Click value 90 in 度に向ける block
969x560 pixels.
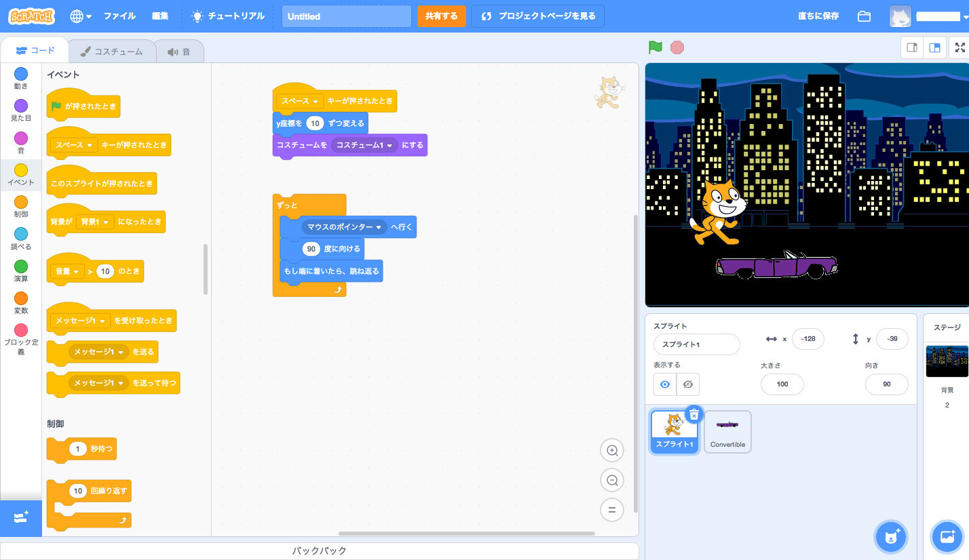[311, 249]
